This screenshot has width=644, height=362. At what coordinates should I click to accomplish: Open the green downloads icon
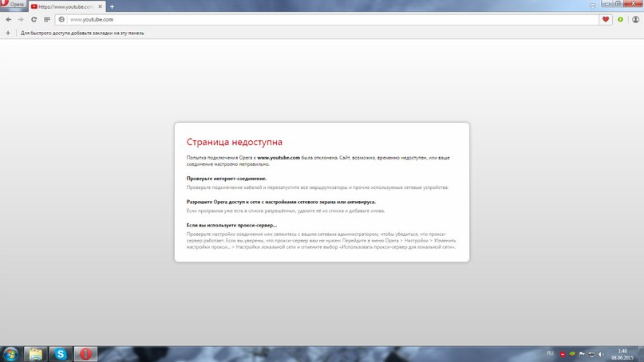620,19
